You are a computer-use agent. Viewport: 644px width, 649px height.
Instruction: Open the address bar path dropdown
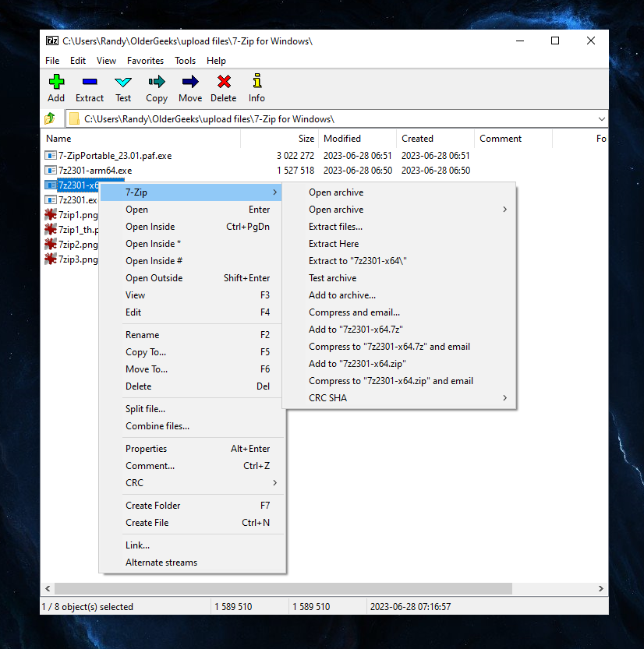(601, 119)
